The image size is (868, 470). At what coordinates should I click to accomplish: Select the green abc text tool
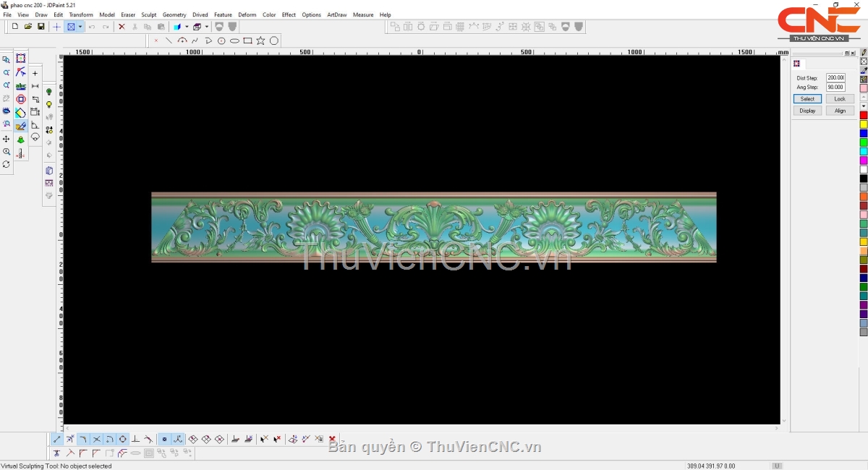click(21, 86)
